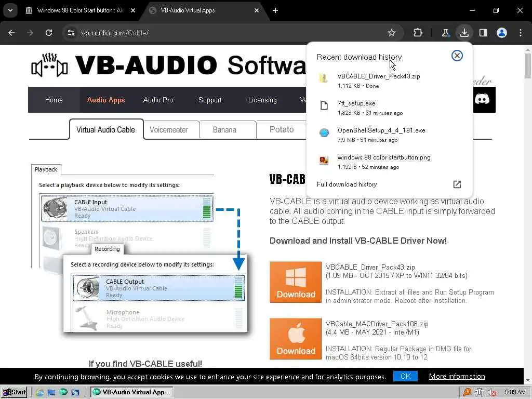Image resolution: width=532 pixels, height=399 pixels.
Task: Open windows 98 color startbutton.png download
Action: pos(389,162)
